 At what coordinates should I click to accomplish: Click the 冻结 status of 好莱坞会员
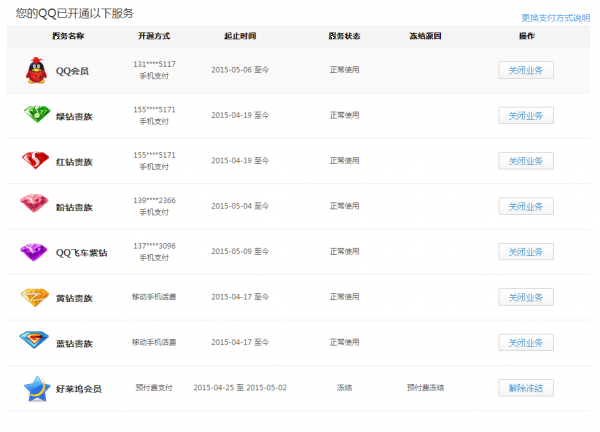pos(344,388)
